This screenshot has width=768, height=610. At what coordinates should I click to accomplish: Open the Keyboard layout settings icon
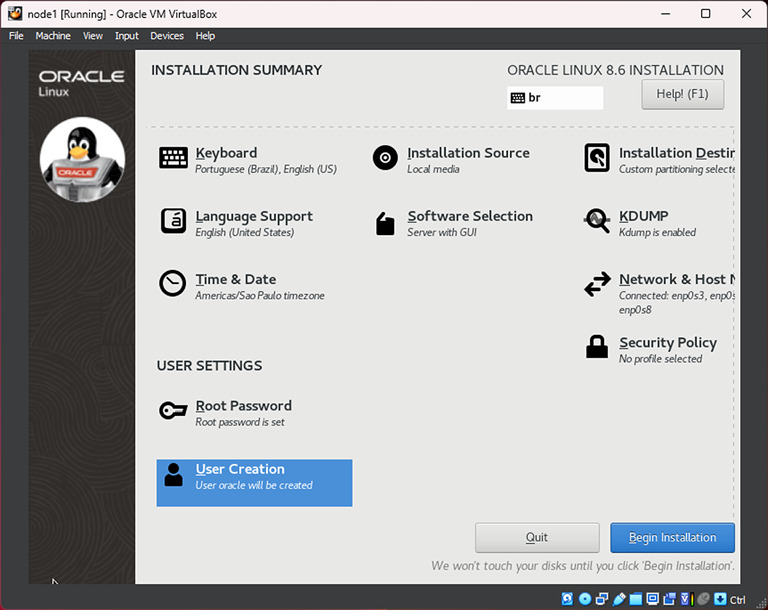173,158
